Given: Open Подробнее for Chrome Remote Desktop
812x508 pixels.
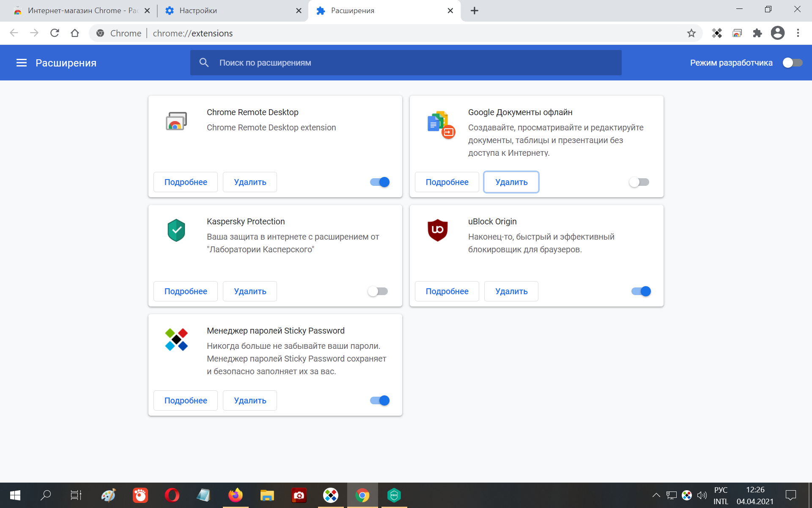Looking at the screenshot, I should pos(186,182).
